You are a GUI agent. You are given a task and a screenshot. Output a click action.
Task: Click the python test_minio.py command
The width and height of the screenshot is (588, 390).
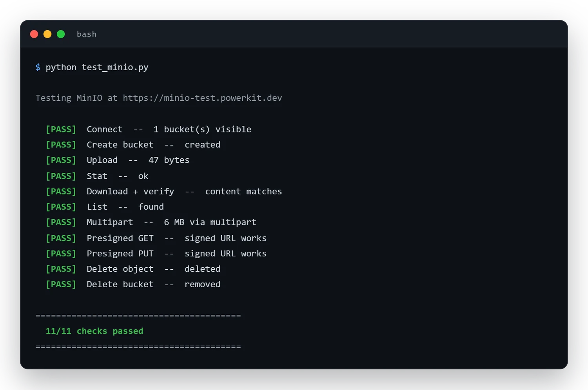point(97,67)
